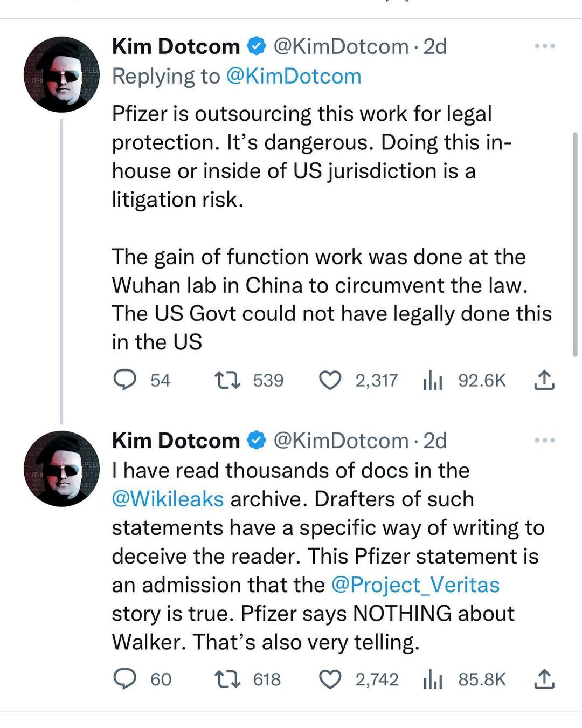Open the @Project_Veritas mention link
This screenshot has height=728, width=582.
pos(415,585)
